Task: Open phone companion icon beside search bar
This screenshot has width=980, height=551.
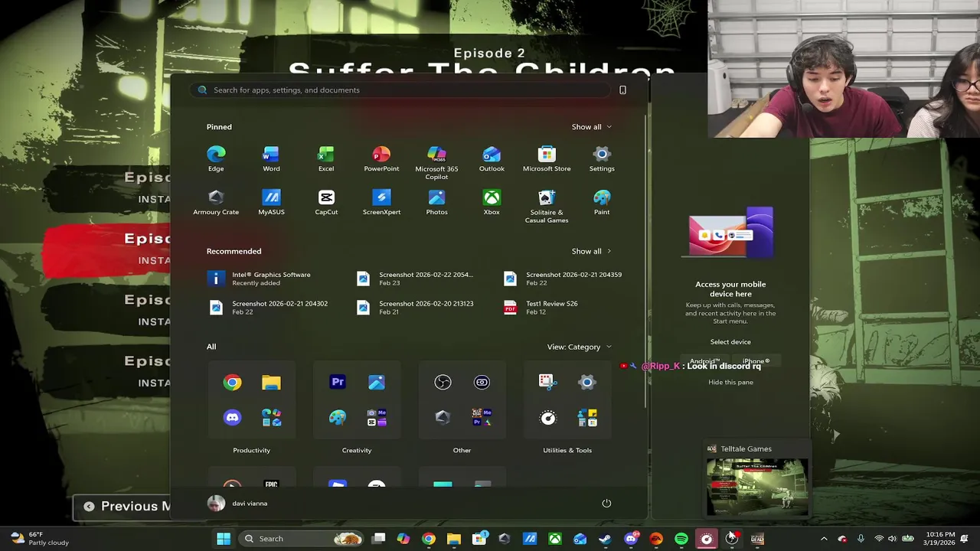Action: 622,90
